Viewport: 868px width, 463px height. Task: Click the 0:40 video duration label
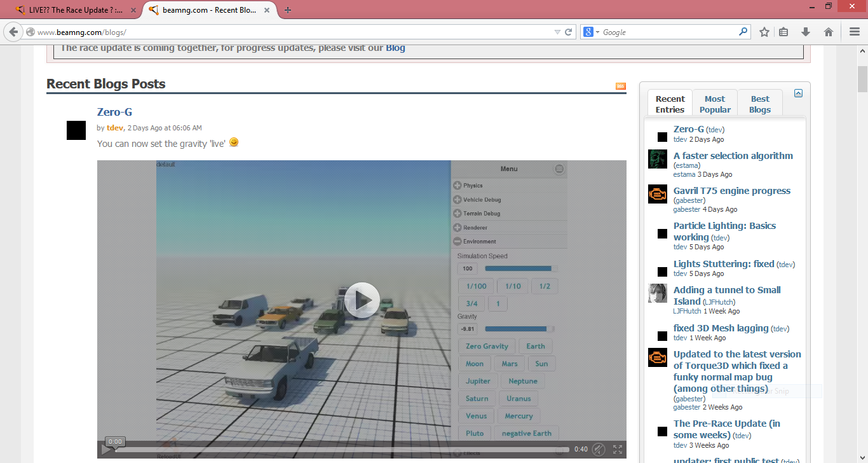click(581, 450)
